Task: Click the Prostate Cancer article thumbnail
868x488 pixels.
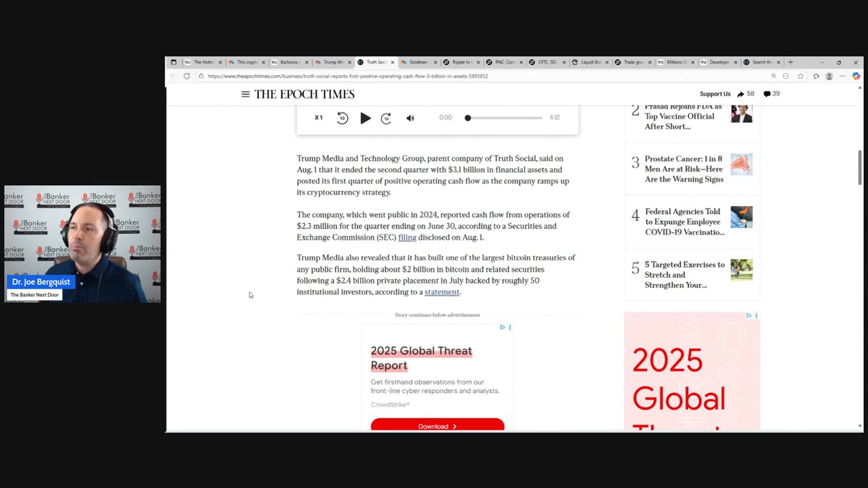Action: (x=741, y=164)
